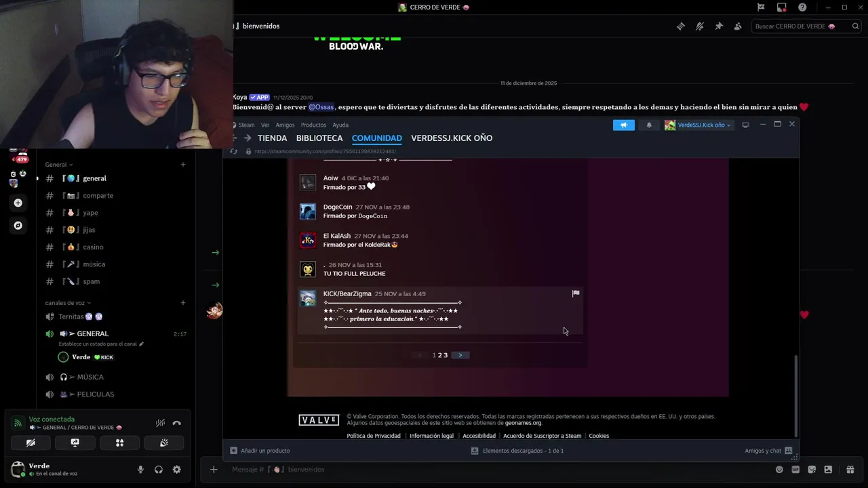Collapse canales de voz category
Image resolution: width=868 pixels, height=488 pixels.
68,303
